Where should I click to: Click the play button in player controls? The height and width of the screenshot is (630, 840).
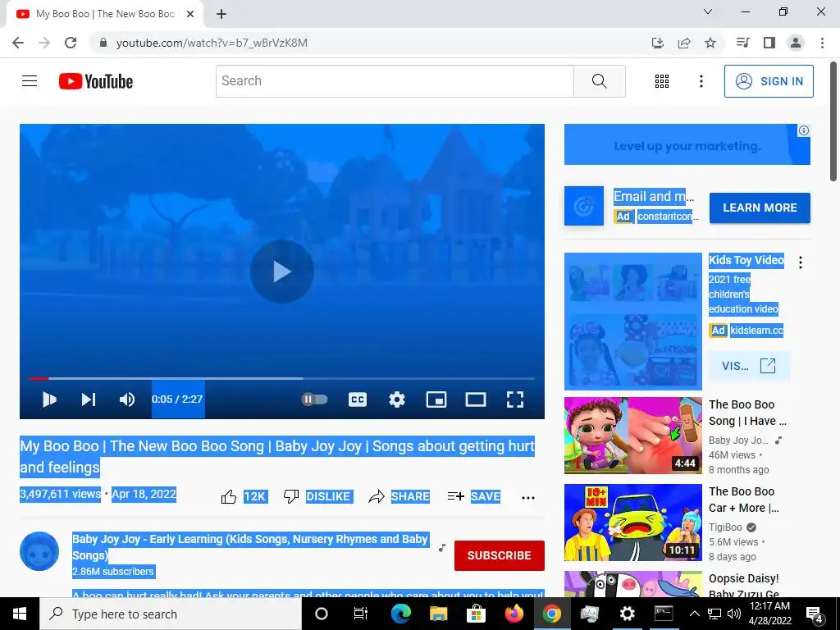coord(50,399)
